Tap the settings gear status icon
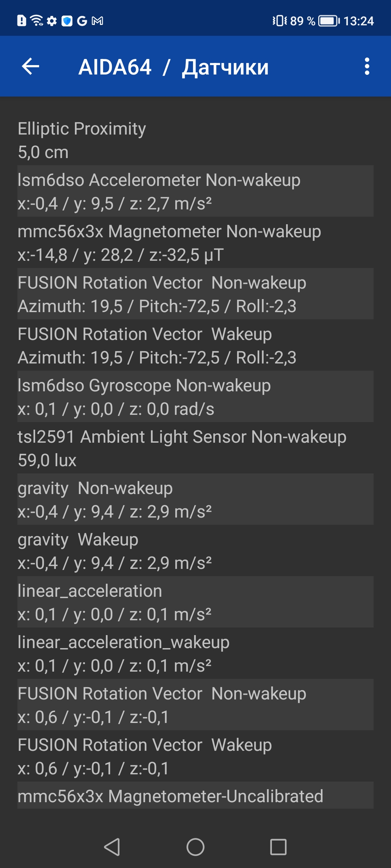This screenshot has height=868, width=391. [52, 21]
